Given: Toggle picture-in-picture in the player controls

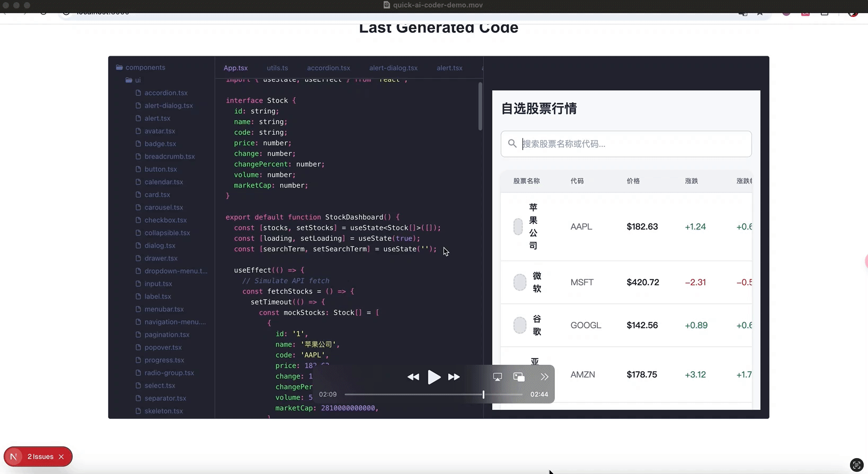Looking at the screenshot, I should 519,377.
